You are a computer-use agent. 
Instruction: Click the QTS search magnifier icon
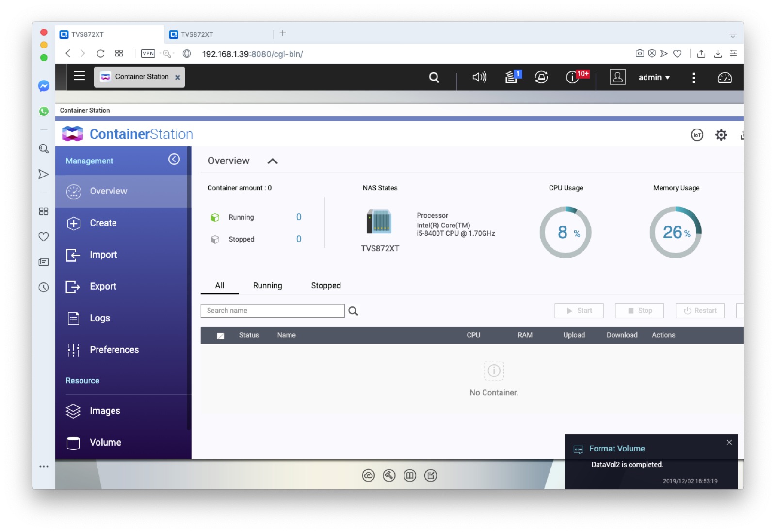[x=434, y=78]
